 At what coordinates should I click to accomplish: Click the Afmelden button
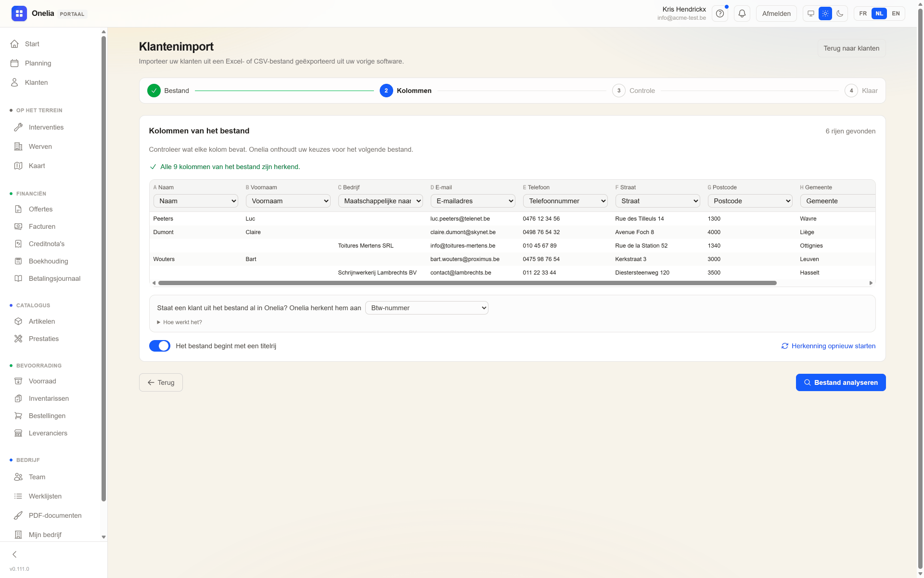[776, 13]
